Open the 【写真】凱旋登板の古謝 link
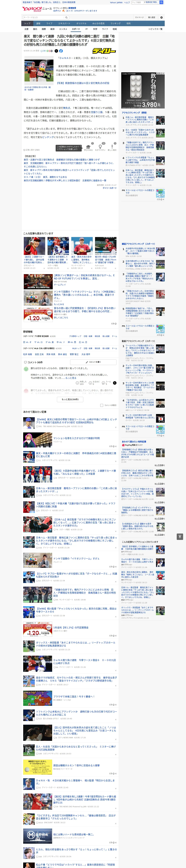 [83, 83]
